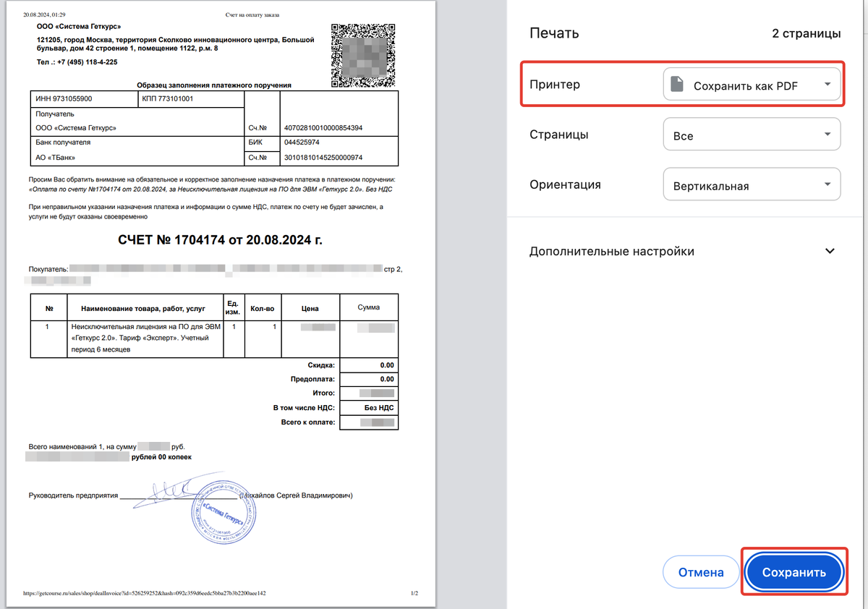Viewport: 868px width, 609px height.
Task: Click the 1/2 page number in preview footer
Action: [414, 594]
